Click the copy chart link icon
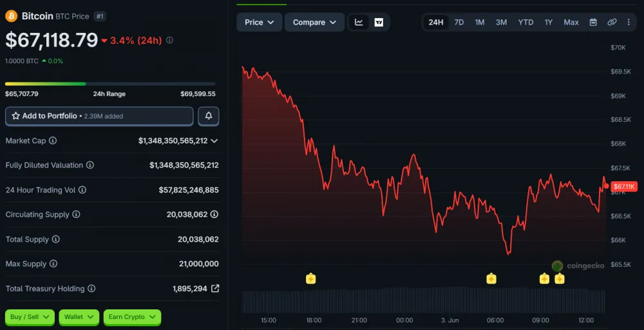 (612, 22)
